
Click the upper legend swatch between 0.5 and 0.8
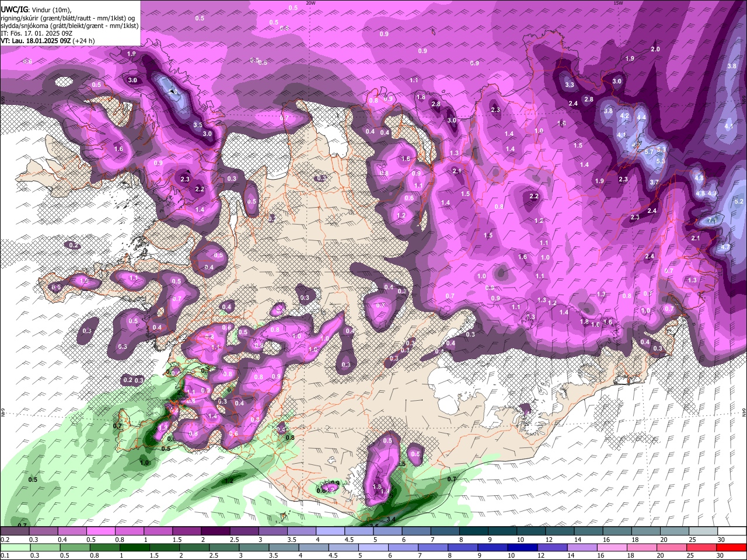[x=100, y=531]
